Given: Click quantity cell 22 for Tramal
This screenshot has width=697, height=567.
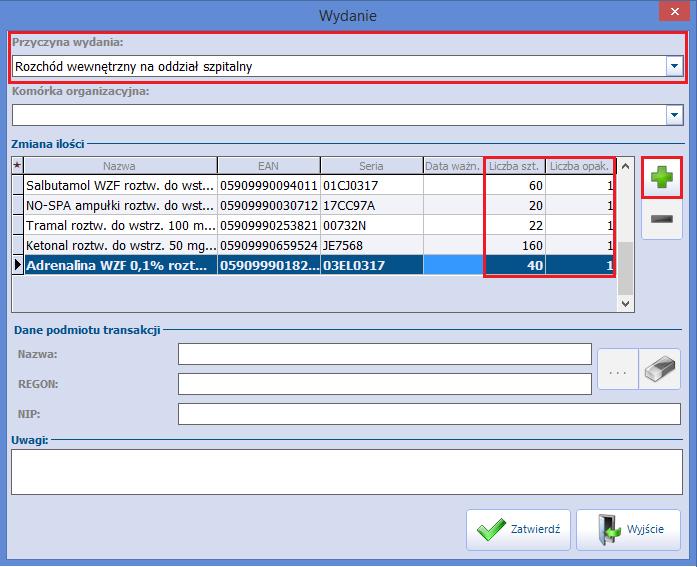Looking at the screenshot, I should 515,225.
